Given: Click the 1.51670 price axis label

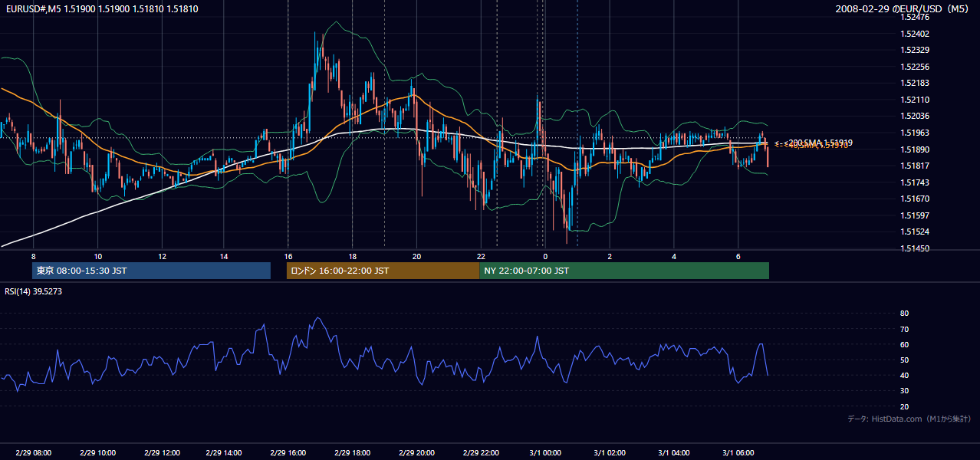Looking at the screenshot, I should click(915, 199).
